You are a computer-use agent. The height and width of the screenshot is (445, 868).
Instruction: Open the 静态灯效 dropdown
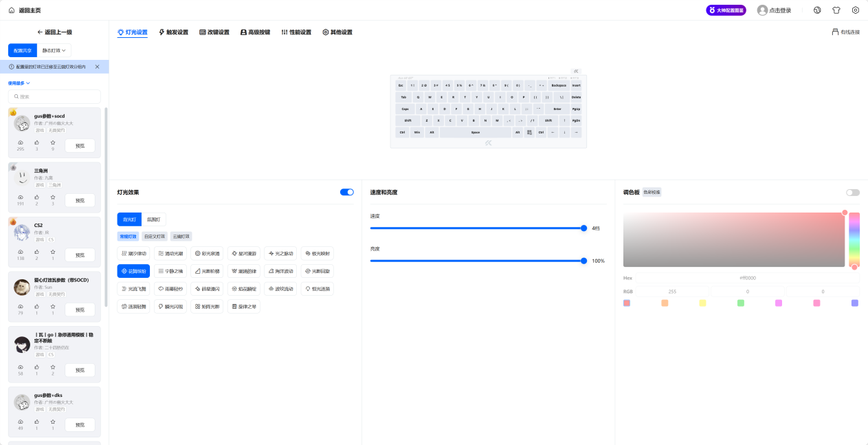pos(54,50)
